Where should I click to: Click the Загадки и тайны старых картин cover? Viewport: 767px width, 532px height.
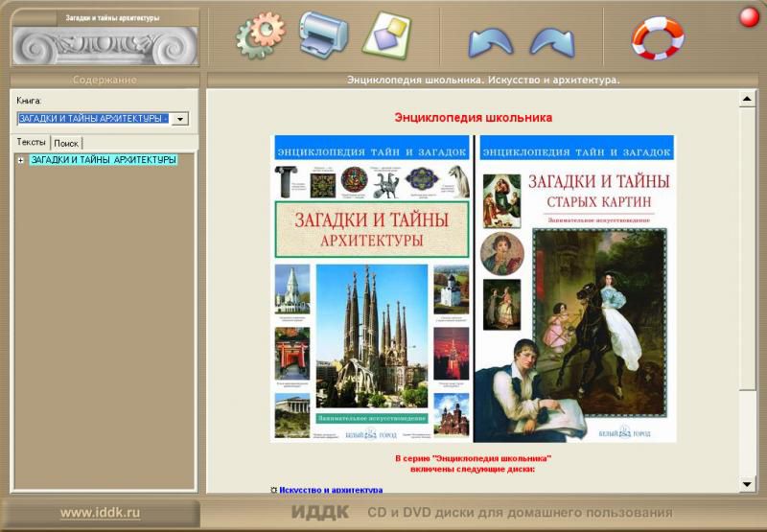pyautogui.click(x=575, y=288)
